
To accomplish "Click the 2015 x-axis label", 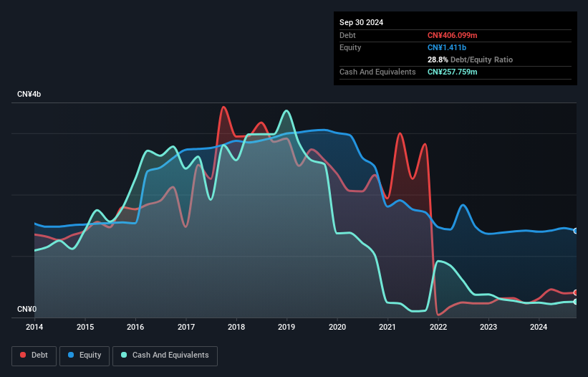I will point(85,327).
